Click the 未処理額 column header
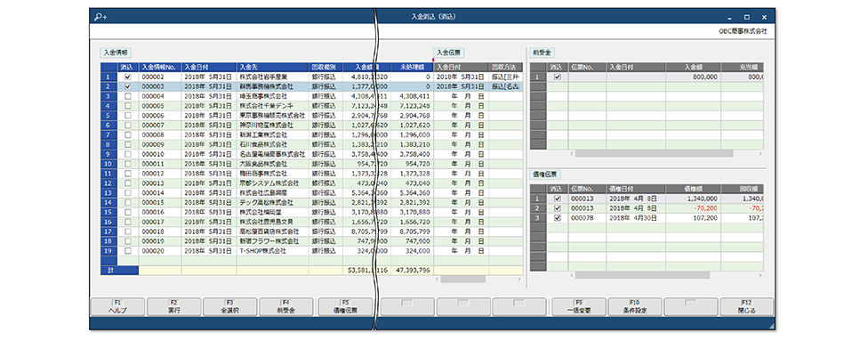The height and width of the screenshot is (341, 868). coord(412,67)
